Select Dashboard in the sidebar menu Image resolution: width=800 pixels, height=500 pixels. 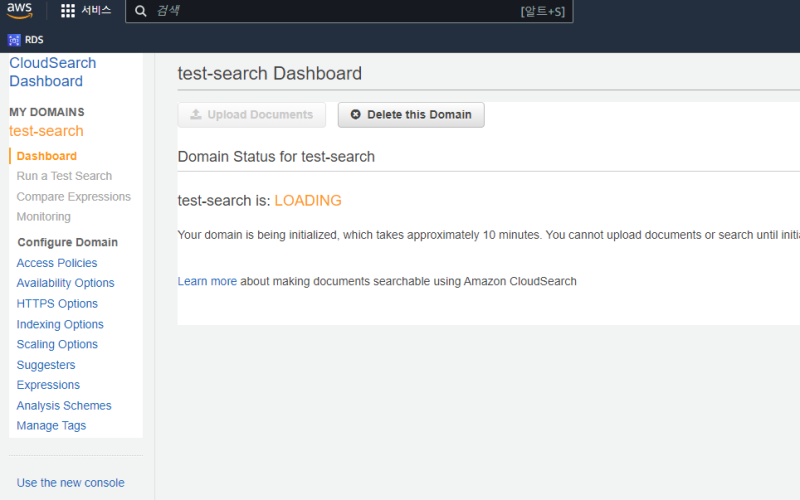(46, 156)
